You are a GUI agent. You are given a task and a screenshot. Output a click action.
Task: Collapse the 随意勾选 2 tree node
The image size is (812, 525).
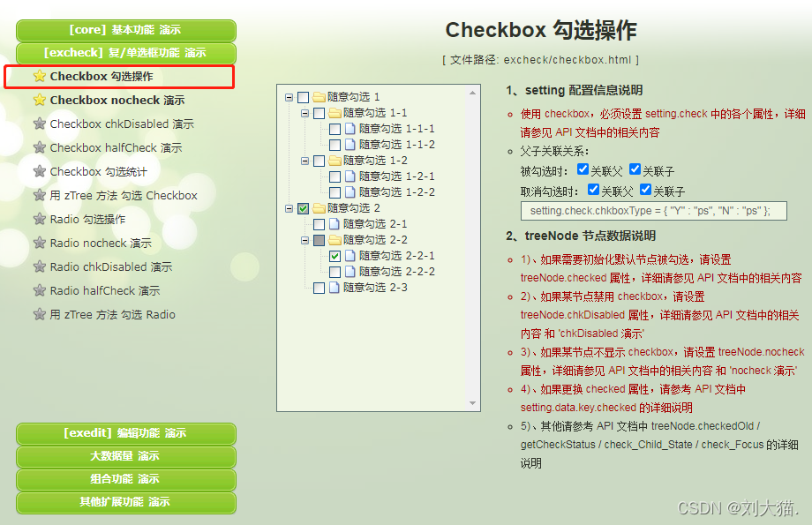[289, 208]
